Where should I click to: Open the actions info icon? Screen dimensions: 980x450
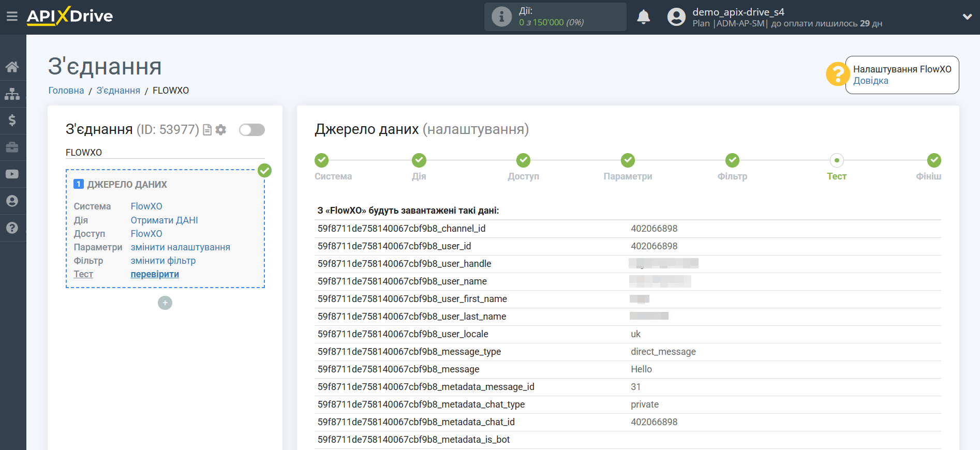(x=501, y=17)
